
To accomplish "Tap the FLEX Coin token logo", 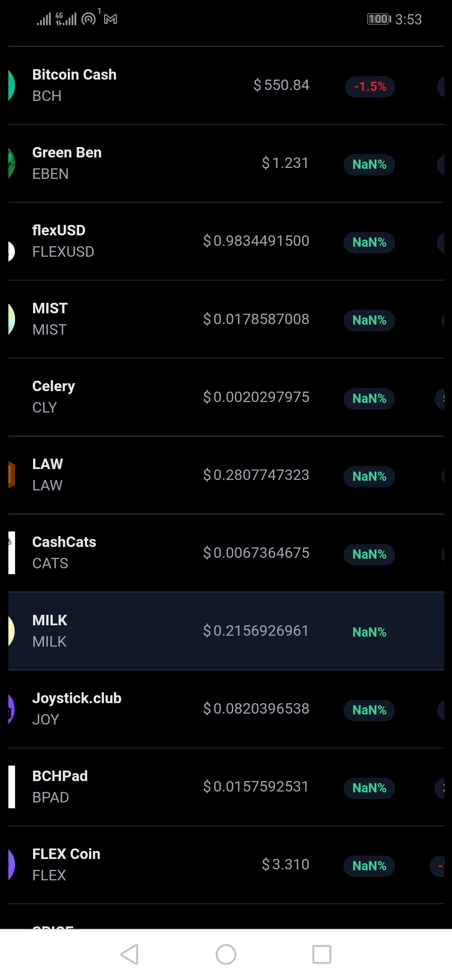I will pyautogui.click(x=12, y=864).
